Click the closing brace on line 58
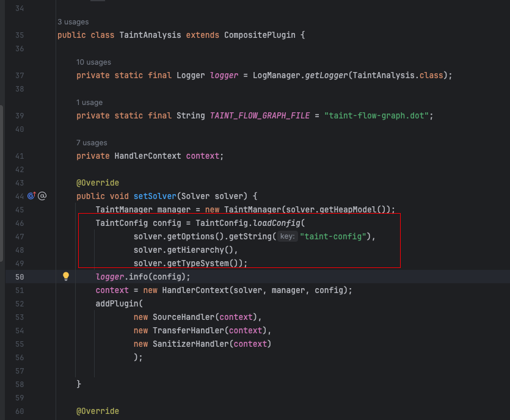 pyautogui.click(x=79, y=384)
